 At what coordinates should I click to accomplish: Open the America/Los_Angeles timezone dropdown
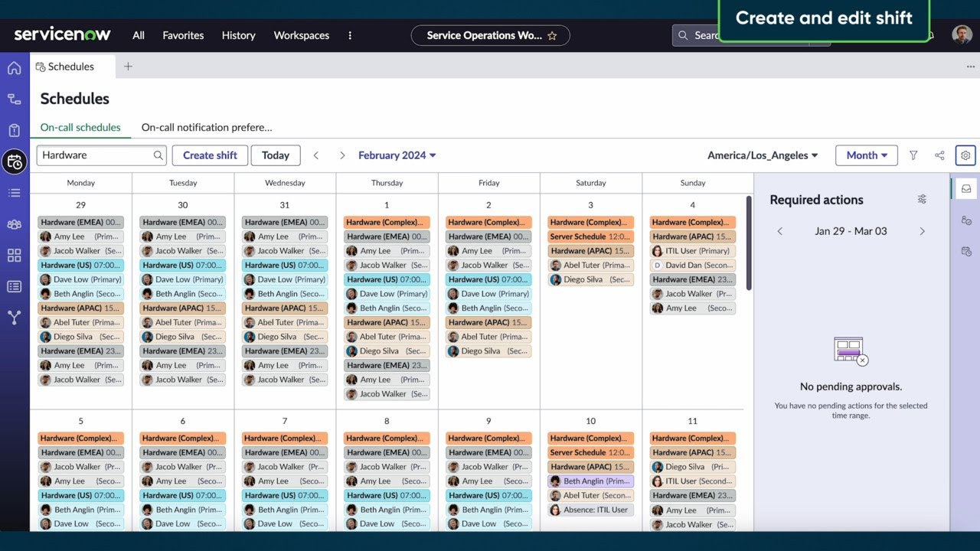pyautogui.click(x=763, y=155)
